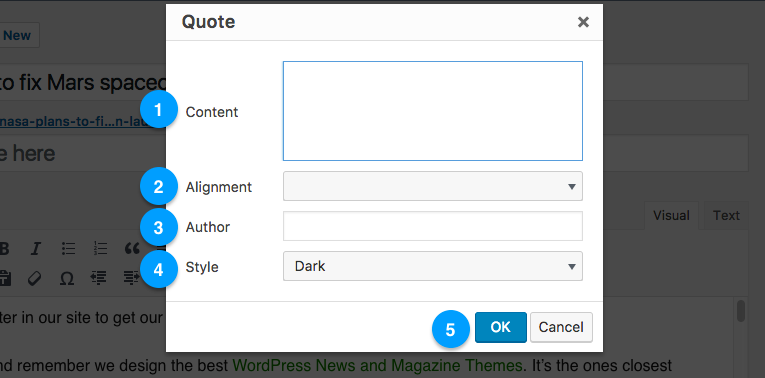This screenshot has height=378, width=765.
Task: Insert a numbered list
Action: pos(100,249)
